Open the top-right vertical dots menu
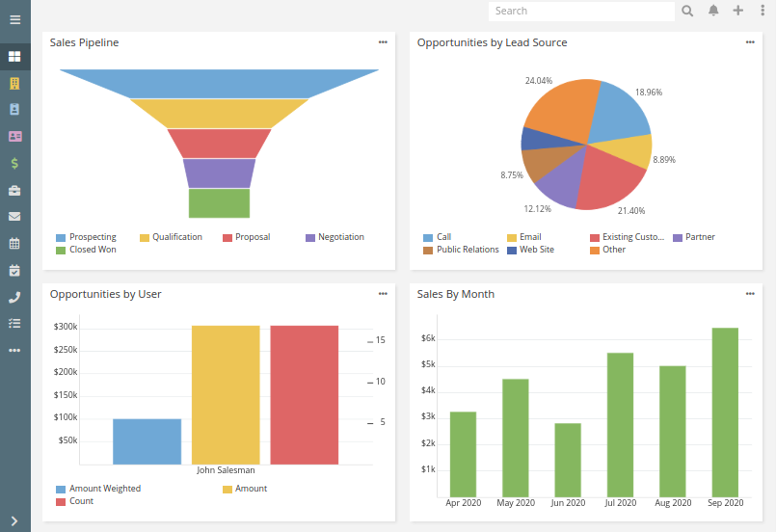776x532 pixels. (763, 11)
